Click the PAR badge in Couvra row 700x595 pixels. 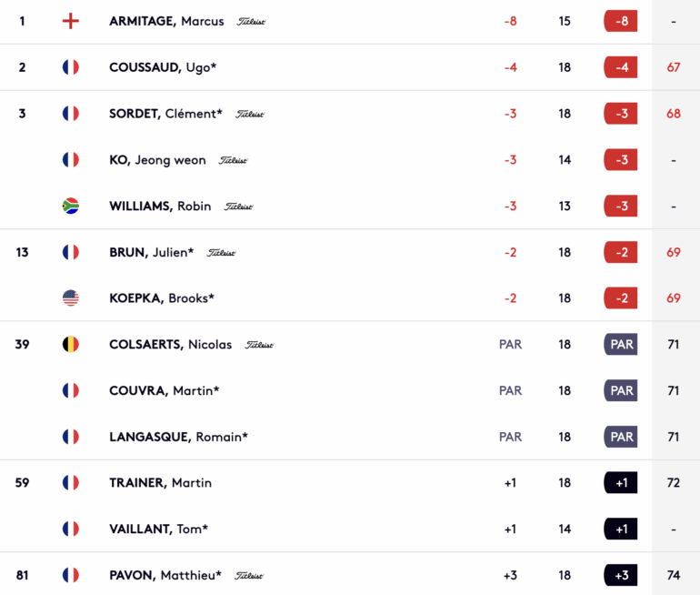coord(621,390)
